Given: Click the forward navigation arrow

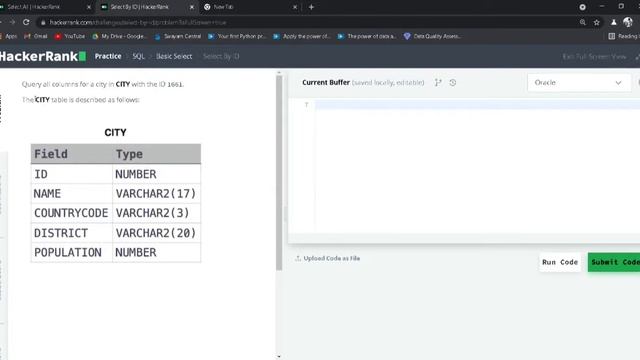Looking at the screenshot, I should coord(12,22).
